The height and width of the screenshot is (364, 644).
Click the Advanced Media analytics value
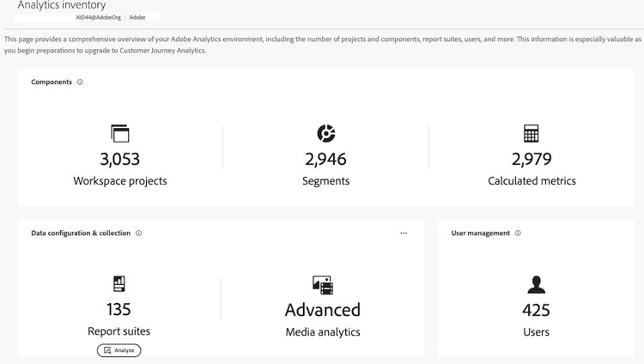[323, 309]
